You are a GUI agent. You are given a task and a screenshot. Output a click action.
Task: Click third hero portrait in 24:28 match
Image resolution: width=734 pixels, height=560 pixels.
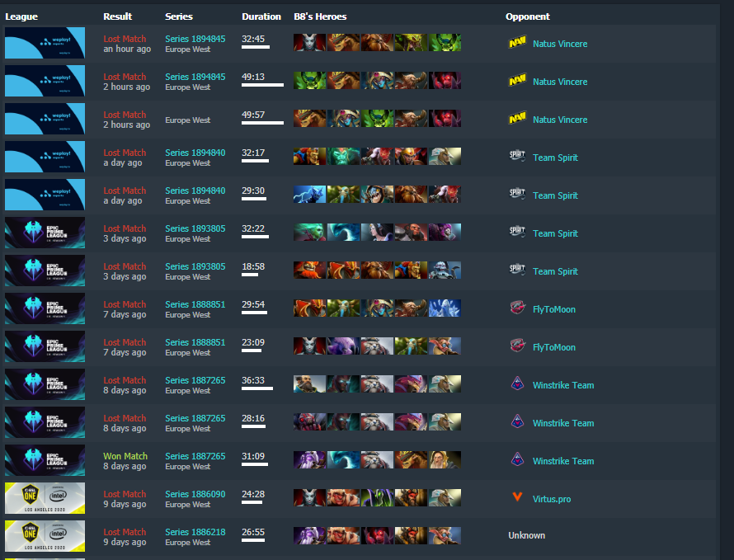(x=377, y=497)
